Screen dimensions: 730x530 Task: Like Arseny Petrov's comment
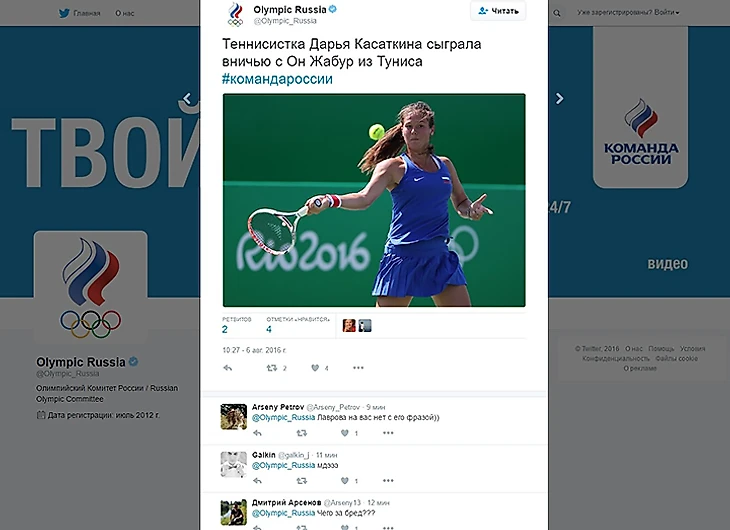(345, 433)
